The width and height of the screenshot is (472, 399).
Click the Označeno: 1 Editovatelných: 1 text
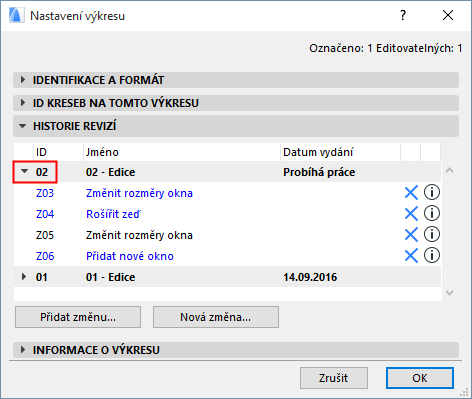386,49
